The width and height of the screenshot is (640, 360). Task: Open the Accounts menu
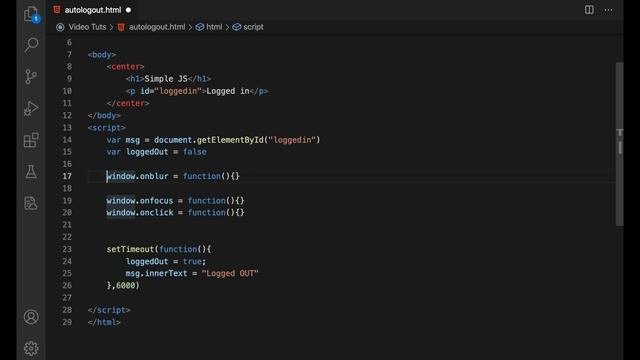coord(31,317)
